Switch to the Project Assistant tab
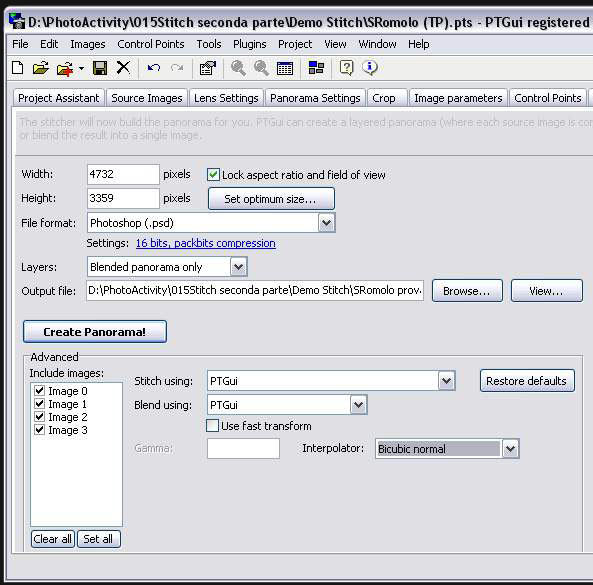This screenshot has height=585, width=593. click(x=59, y=98)
